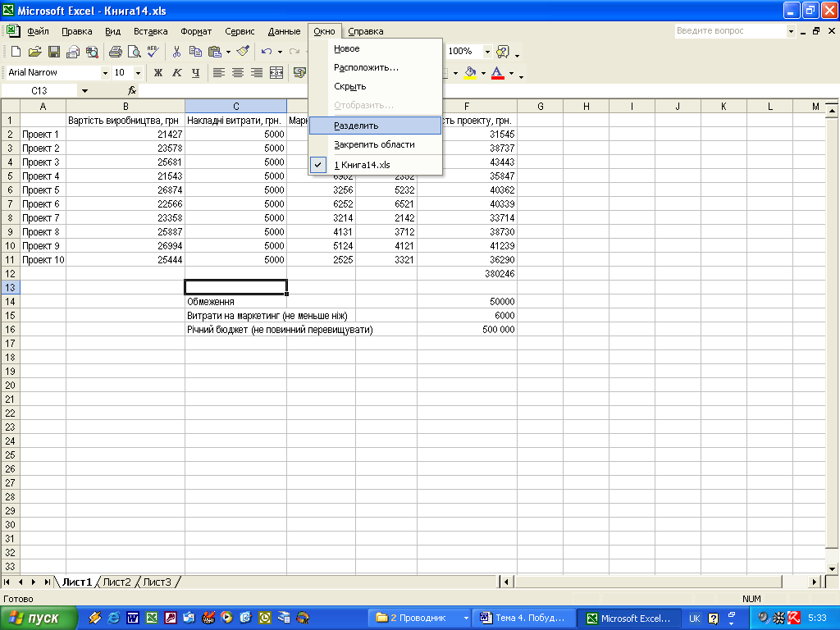
Task: Click the insert function fx button
Action: point(132,90)
